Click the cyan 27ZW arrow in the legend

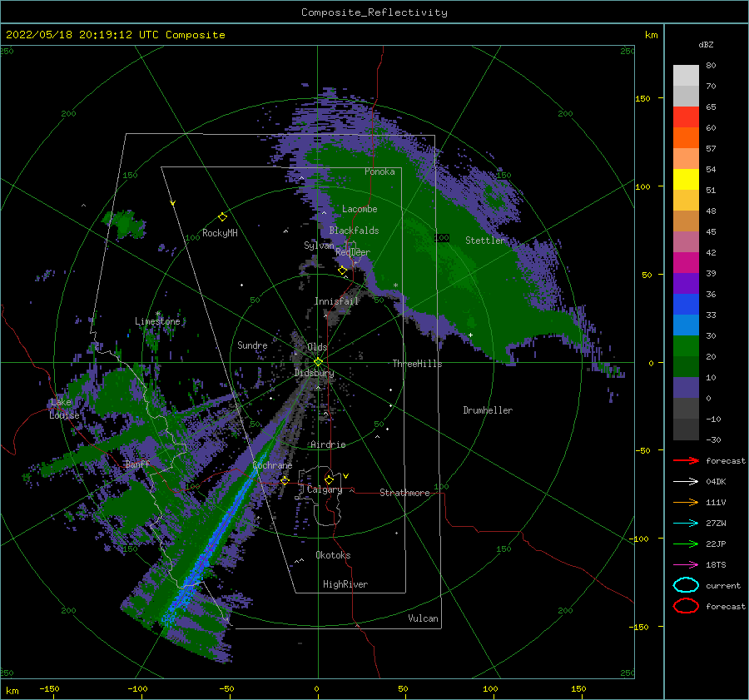[x=686, y=524]
